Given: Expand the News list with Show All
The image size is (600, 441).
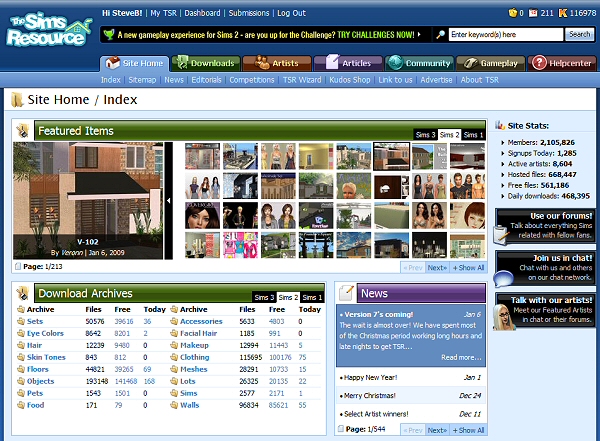Looking at the screenshot, I should click(x=469, y=430).
